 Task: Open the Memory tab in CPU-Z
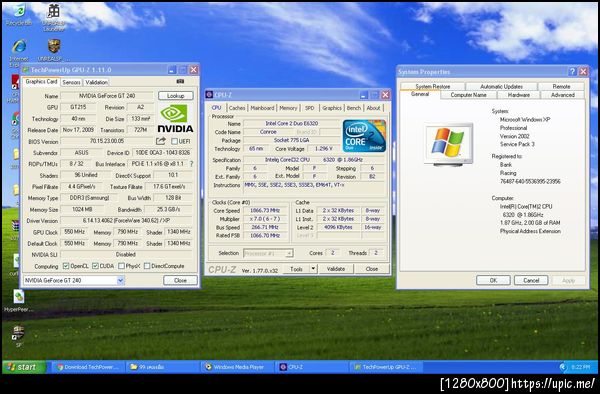point(288,108)
